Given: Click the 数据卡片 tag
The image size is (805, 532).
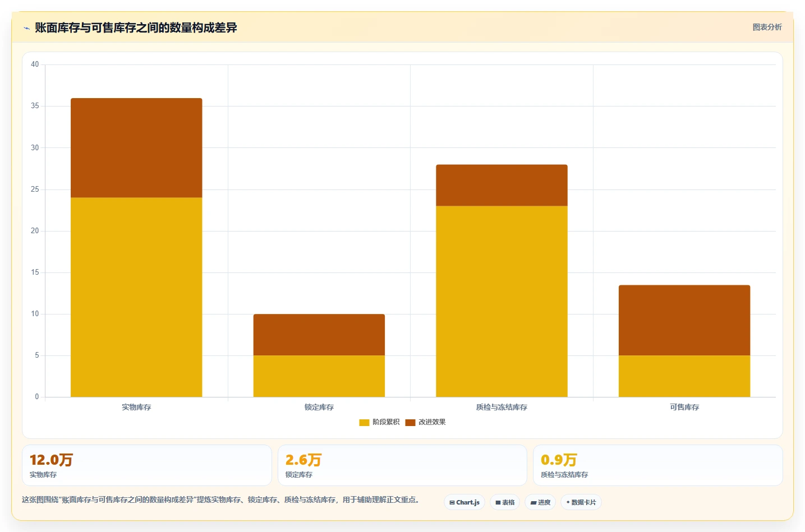Looking at the screenshot, I should (x=581, y=502).
